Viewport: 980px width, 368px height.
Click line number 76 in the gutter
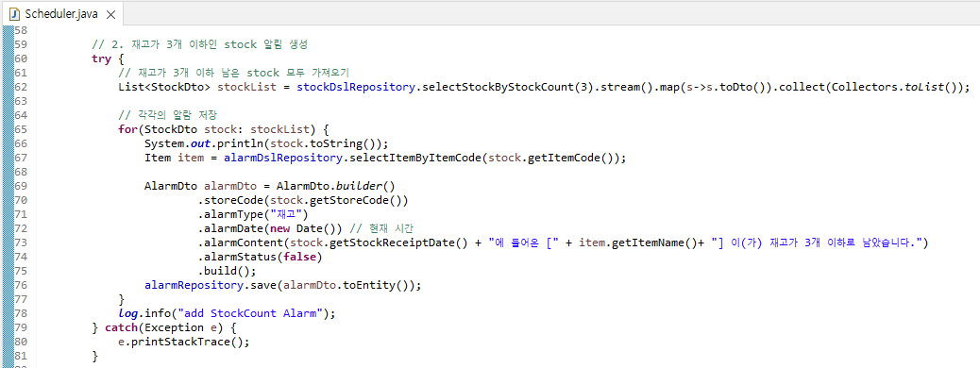coord(21,286)
